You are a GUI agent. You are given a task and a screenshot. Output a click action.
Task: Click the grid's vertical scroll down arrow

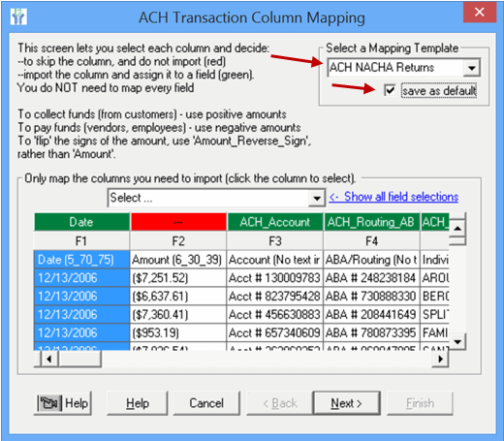tap(457, 341)
